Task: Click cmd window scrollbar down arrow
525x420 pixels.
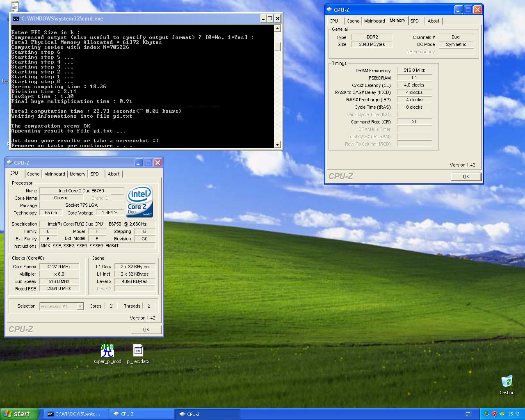Action: tap(278, 144)
